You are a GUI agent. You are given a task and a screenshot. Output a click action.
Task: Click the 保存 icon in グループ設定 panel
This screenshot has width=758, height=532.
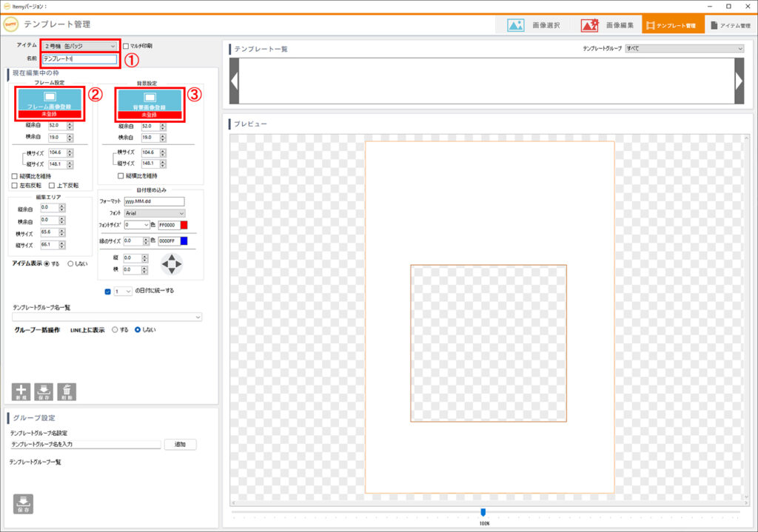[22, 503]
